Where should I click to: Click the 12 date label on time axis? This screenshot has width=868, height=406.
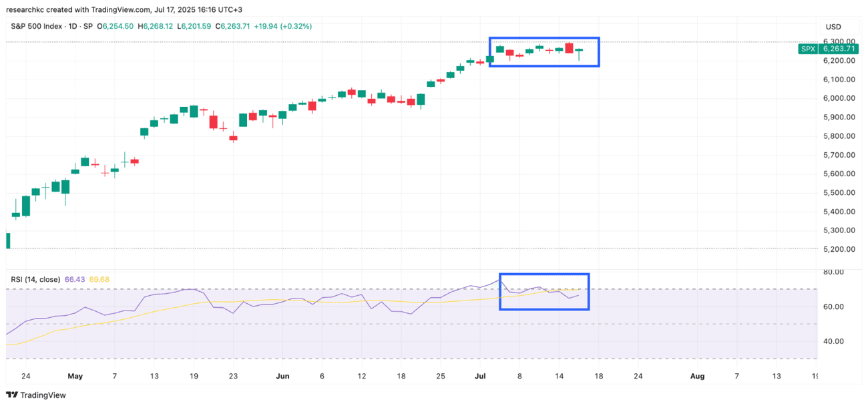pyautogui.click(x=361, y=376)
